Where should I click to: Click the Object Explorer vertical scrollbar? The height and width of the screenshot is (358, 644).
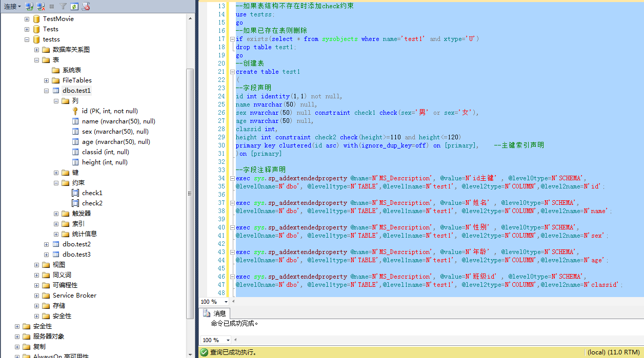(190, 195)
